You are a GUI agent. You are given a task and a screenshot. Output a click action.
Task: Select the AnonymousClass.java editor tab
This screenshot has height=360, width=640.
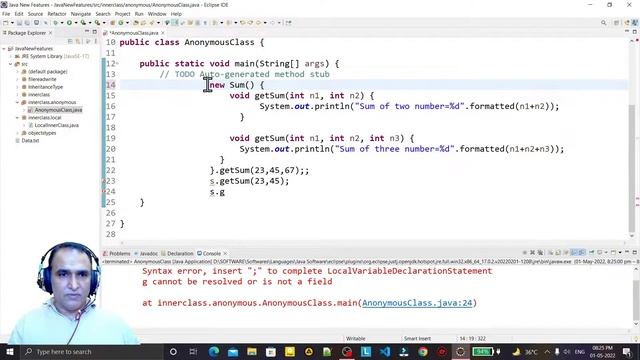133,33
